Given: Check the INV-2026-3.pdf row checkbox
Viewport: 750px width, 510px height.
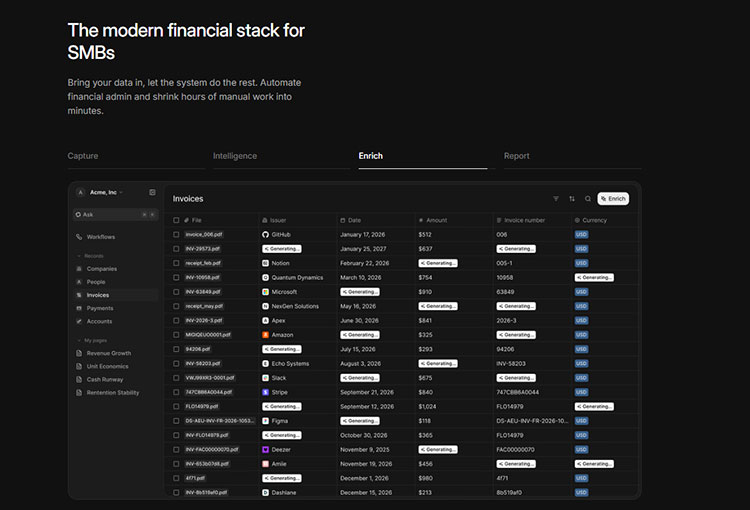Looking at the screenshot, I should click(176, 321).
